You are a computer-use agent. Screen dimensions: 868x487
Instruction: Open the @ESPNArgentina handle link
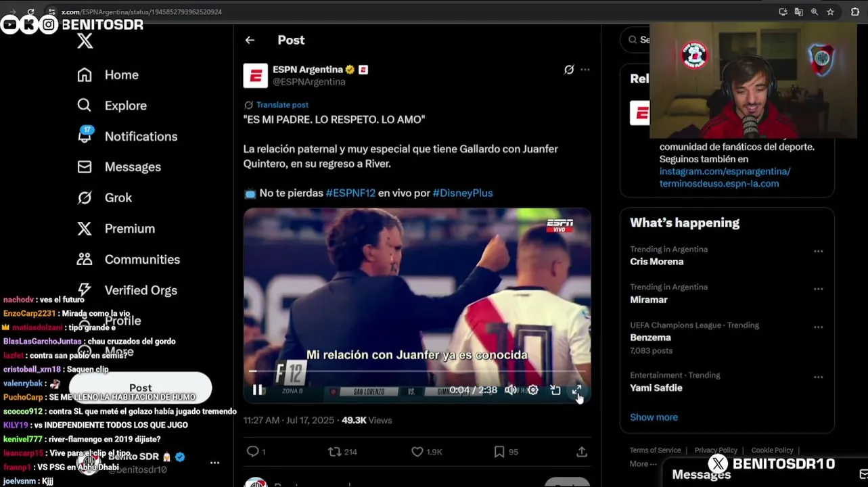pyautogui.click(x=309, y=82)
